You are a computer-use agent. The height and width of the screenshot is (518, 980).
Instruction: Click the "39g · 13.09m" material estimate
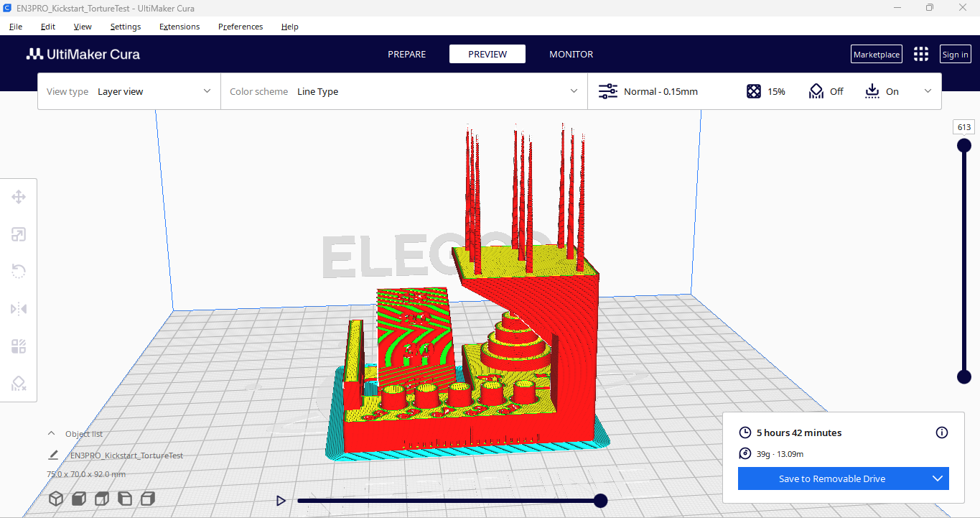click(780, 453)
